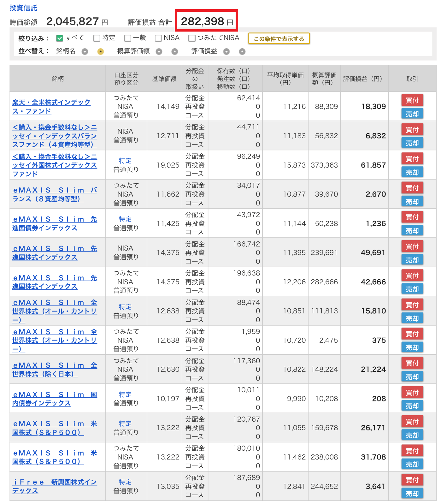Sort 概算評価額 ascending with the up arrow
This screenshot has width=441, height=504.
(174, 51)
